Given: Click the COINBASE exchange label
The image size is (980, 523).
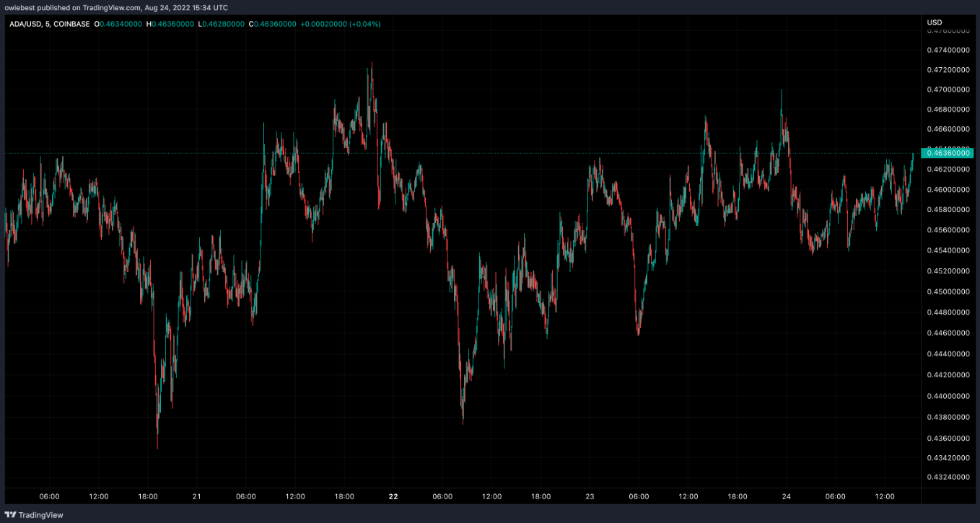Looking at the screenshot, I should click(71, 24).
